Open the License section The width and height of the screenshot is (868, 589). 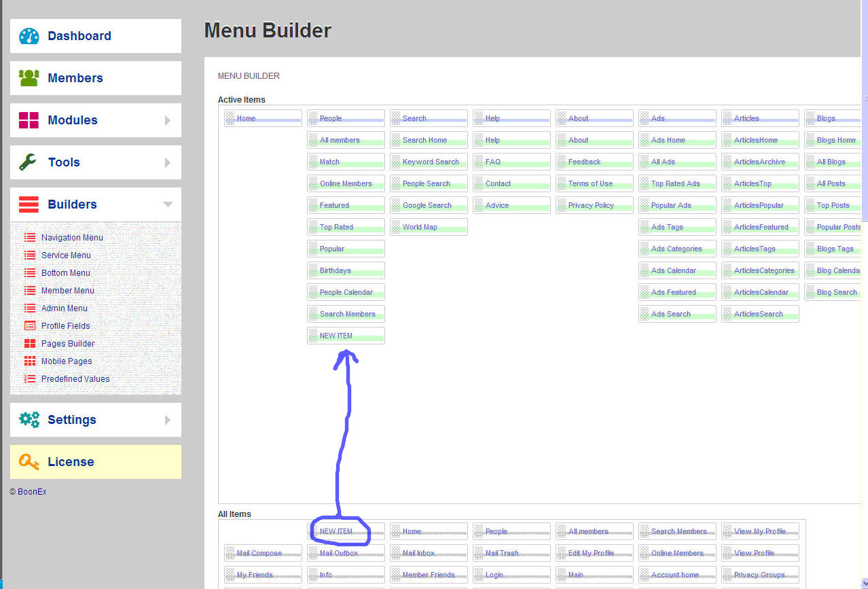coord(96,462)
